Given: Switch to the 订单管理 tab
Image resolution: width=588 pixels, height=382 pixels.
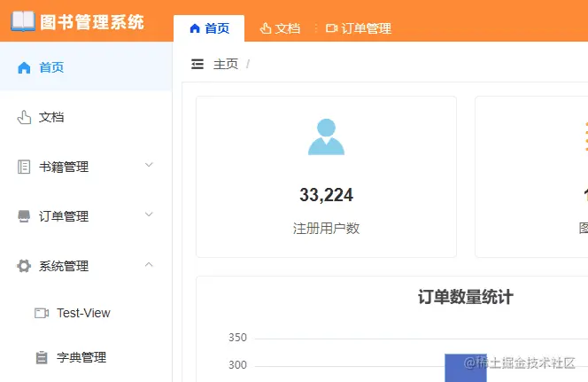Looking at the screenshot, I should [x=359, y=28].
